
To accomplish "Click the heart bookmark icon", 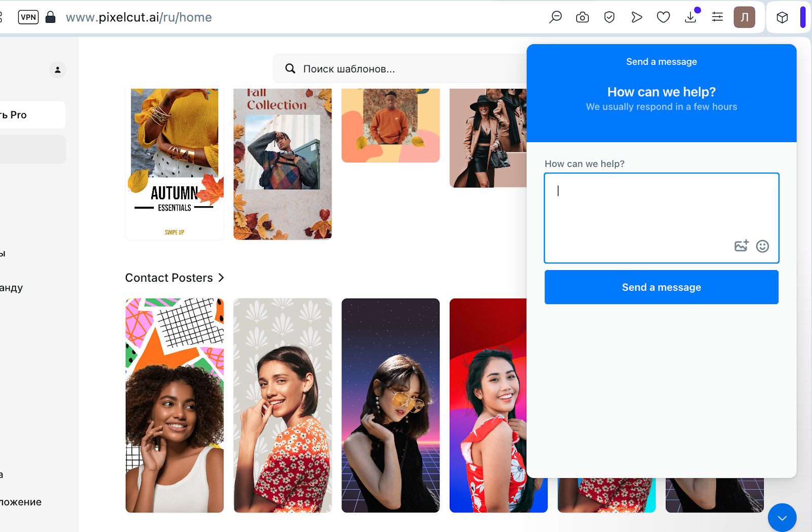I will (663, 17).
